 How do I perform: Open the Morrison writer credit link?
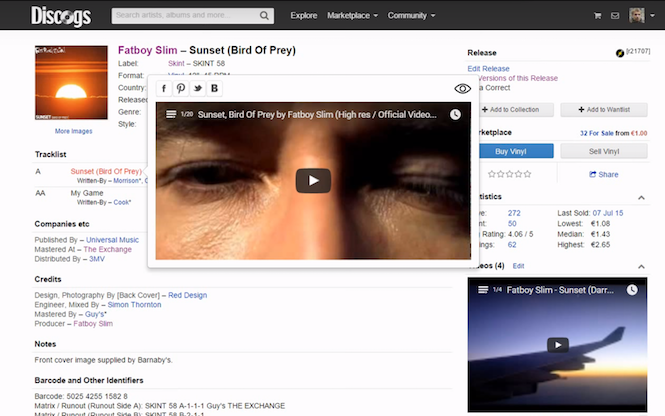click(126, 181)
